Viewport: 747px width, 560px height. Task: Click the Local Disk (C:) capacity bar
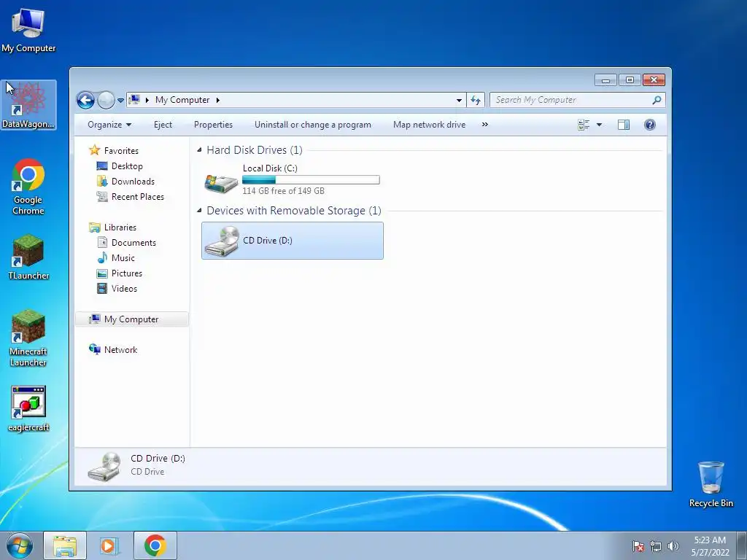pos(311,179)
